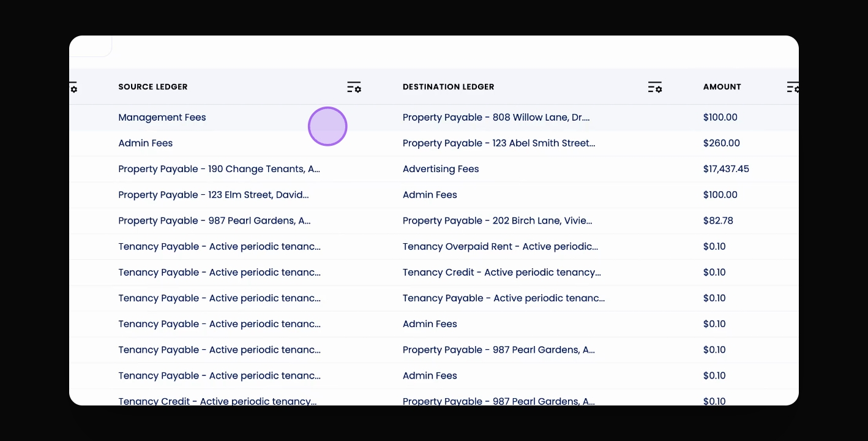This screenshot has height=441, width=868.
Task: Click $100.00 amount in Management Fees row
Action: point(720,118)
